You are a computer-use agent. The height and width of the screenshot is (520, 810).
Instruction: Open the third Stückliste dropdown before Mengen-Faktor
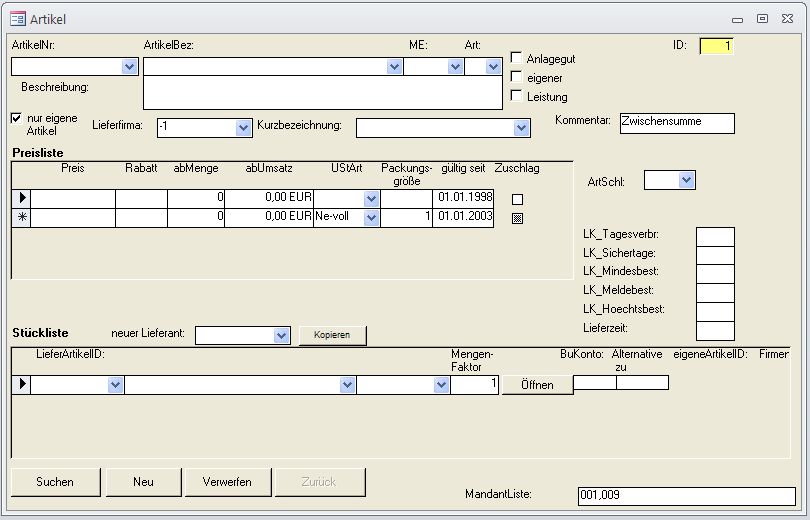(x=441, y=385)
